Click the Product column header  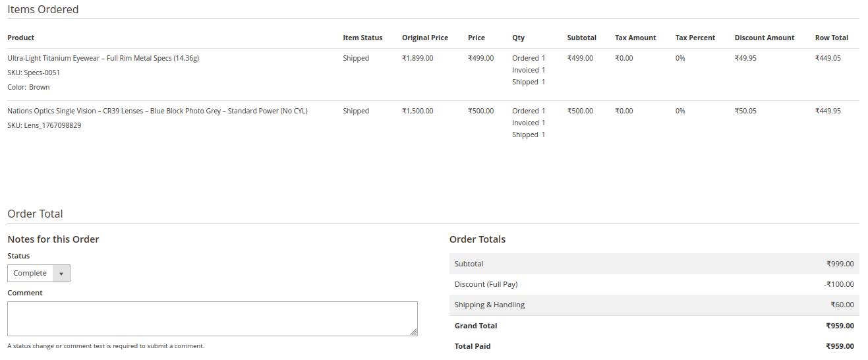(x=21, y=38)
